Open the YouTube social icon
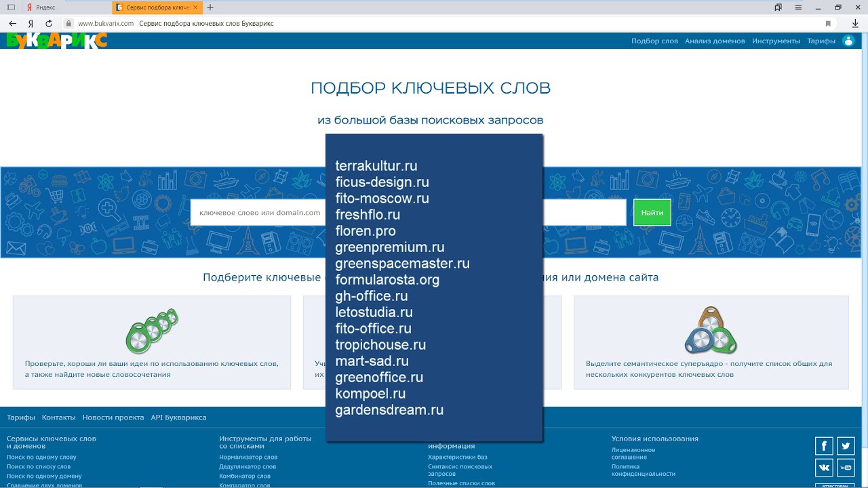868x488 pixels. coord(846,468)
